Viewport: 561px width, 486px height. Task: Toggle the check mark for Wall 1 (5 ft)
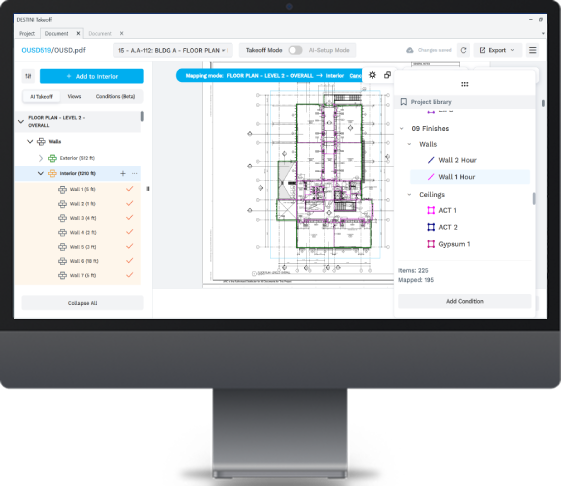[x=130, y=189]
